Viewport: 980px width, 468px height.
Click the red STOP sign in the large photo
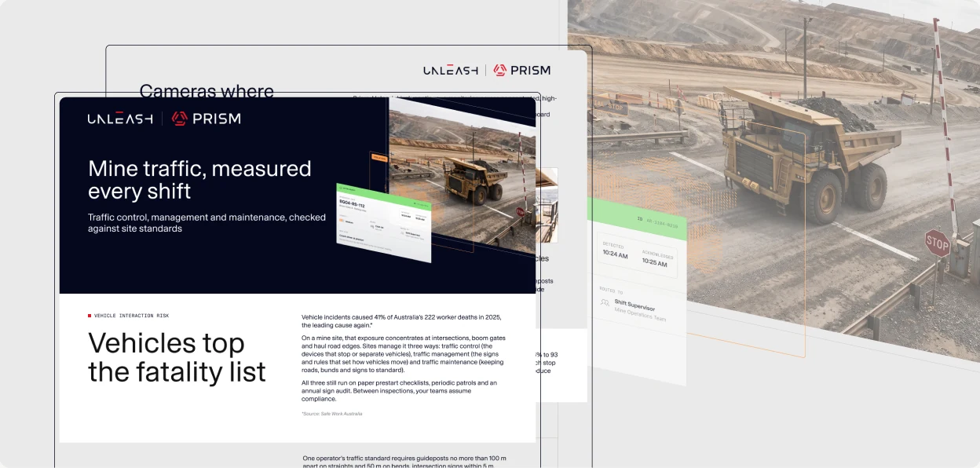pos(937,243)
